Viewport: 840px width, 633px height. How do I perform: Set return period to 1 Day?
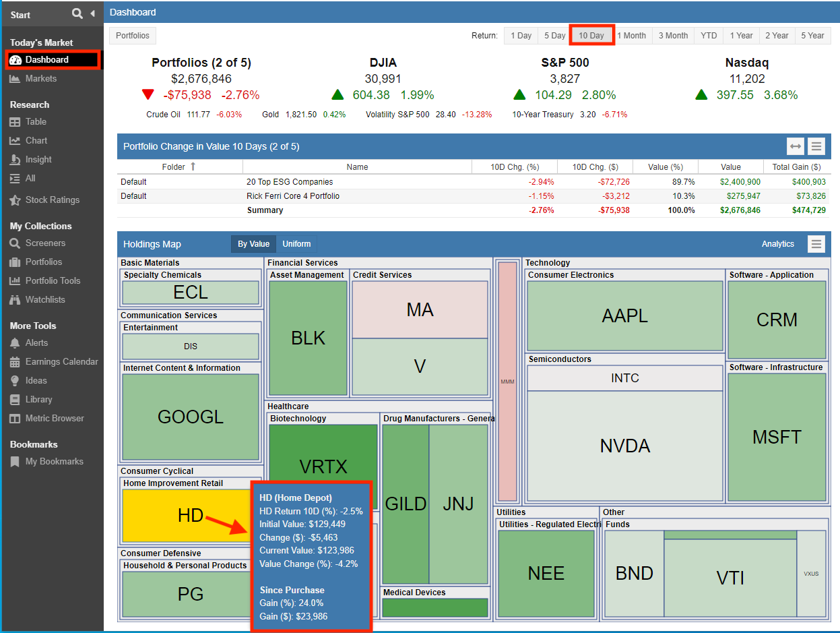[521, 36]
